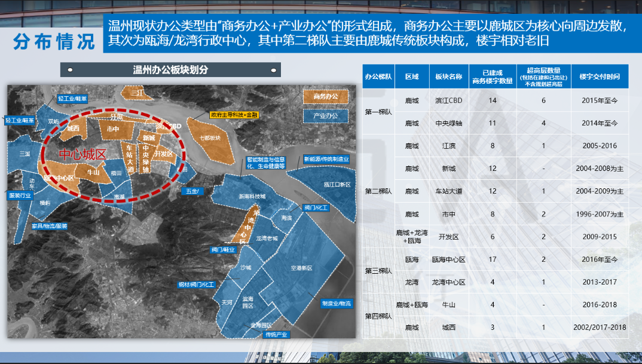
Task: Click the '第二梯队' table cell
Action: point(378,191)
